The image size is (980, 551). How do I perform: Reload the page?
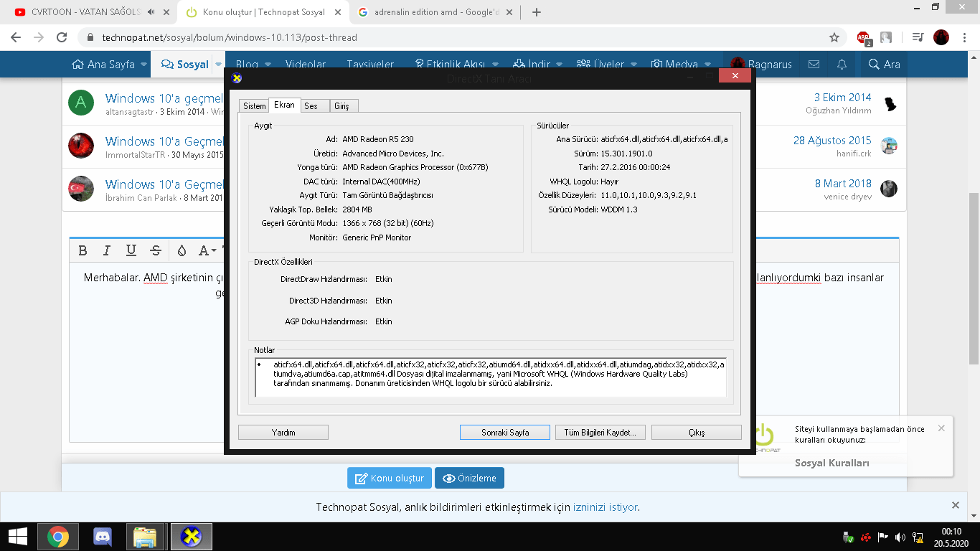62,37
